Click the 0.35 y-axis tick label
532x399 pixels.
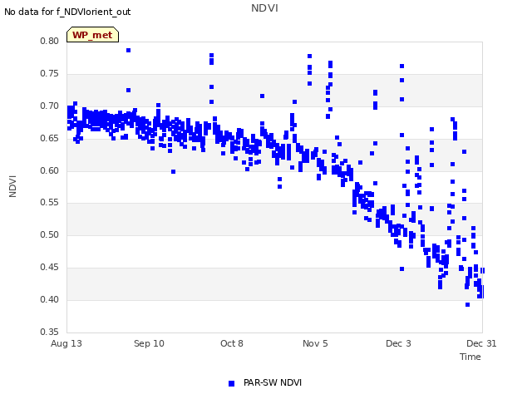click(x=49, y=332)
